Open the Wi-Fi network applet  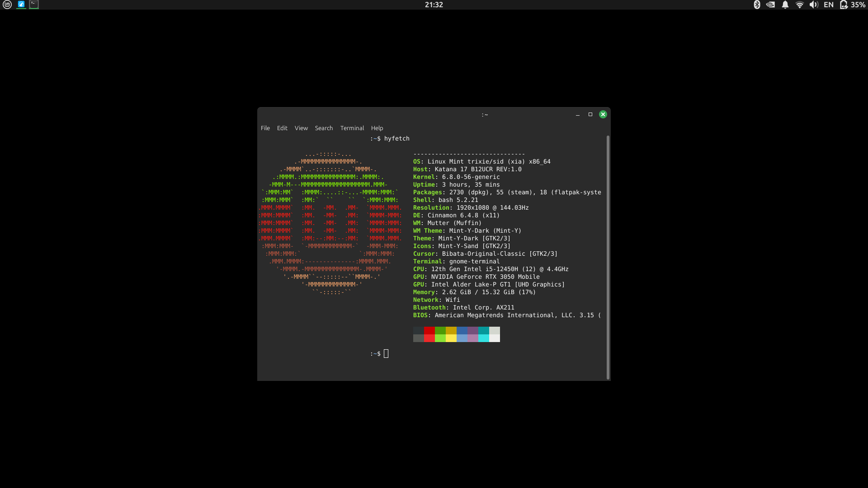[x=800, y=5]
